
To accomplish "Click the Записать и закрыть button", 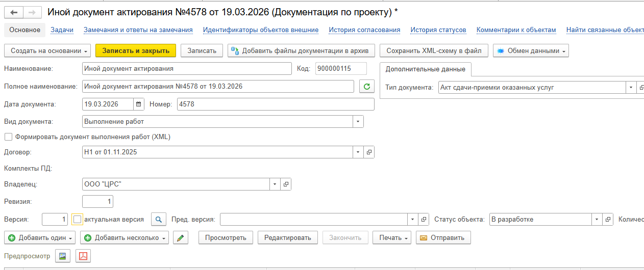I will coord(135,51).
